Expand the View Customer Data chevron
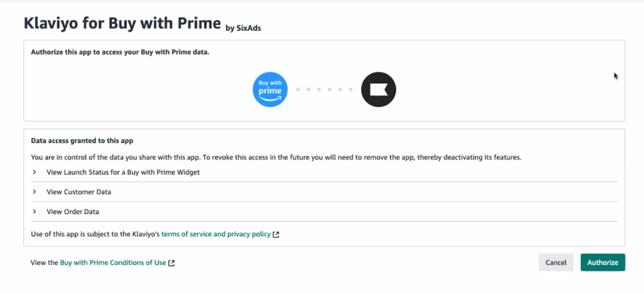 pos(35,192)
